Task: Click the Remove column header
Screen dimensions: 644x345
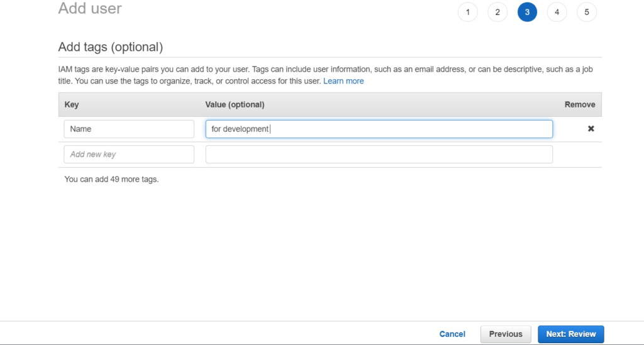Action: coord(579,104)
